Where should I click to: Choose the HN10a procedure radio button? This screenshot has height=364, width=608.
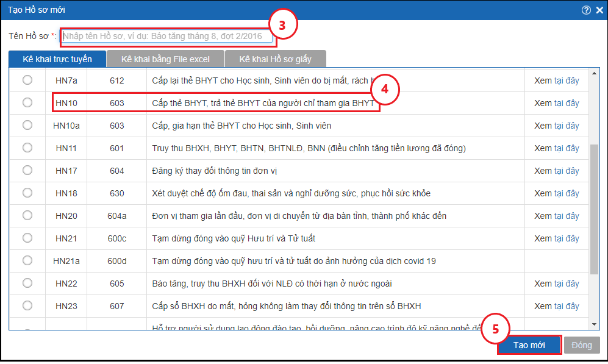point(27,126)
